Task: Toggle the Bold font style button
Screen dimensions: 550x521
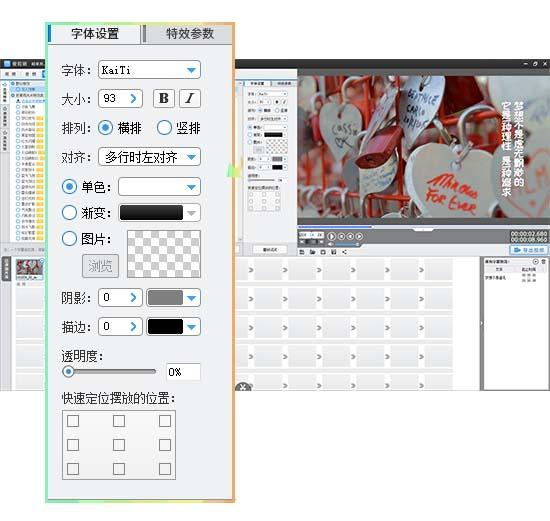Action: [164, 98]
